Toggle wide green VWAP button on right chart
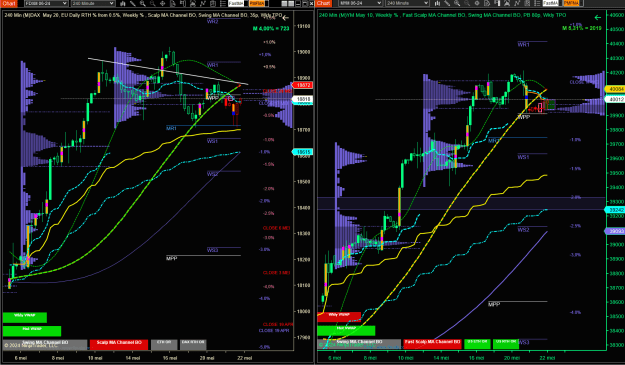625x365 pixels. pyautogui.click(x=346, y=330)
